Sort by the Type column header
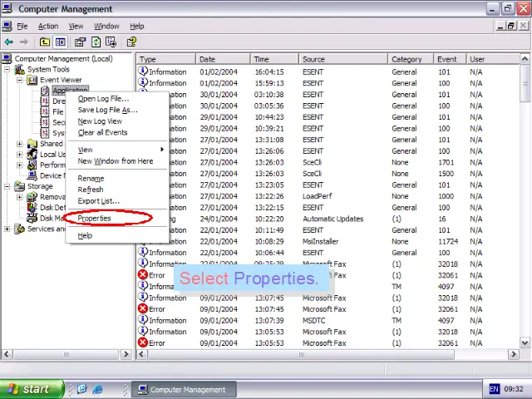 click(166, 59)
